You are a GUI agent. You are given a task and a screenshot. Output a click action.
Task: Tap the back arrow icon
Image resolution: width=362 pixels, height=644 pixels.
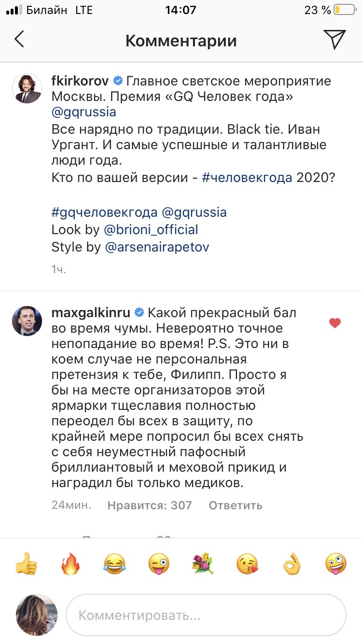coord(19,40)
